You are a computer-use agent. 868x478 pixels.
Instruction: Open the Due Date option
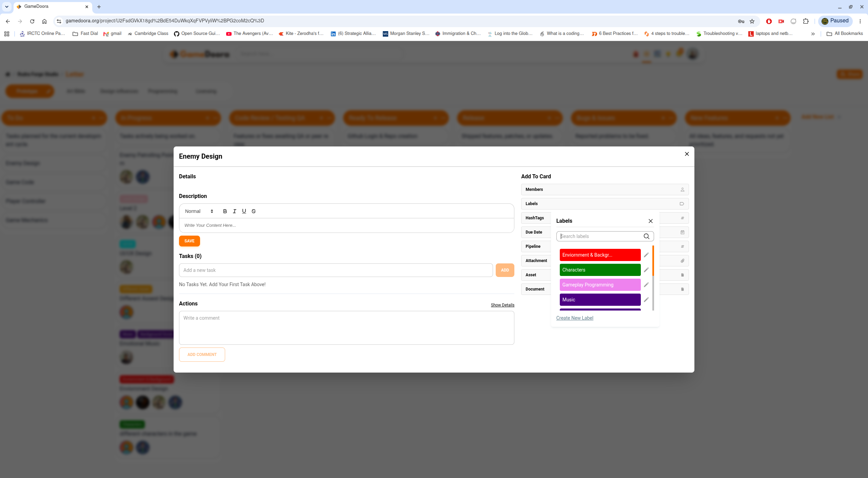click(534, 232)
